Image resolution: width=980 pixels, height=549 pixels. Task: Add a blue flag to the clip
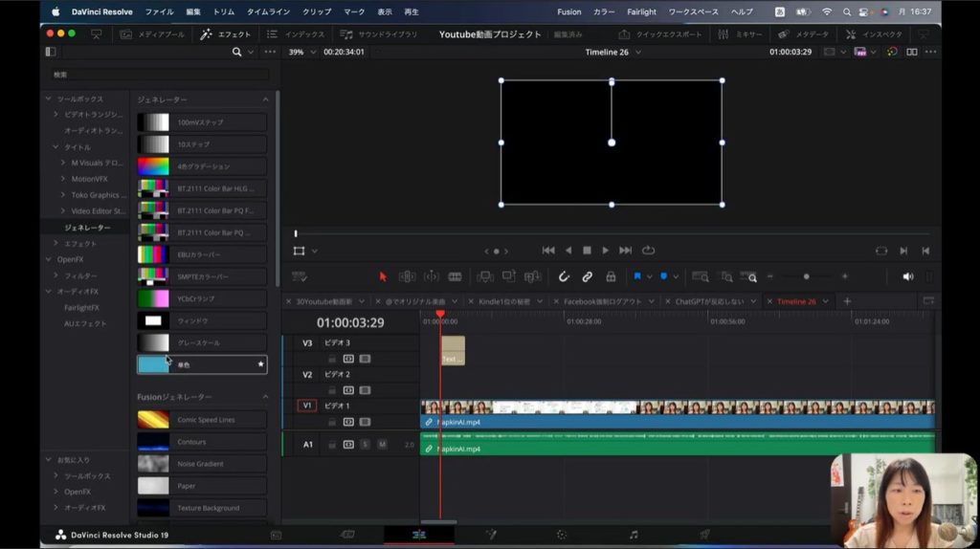(x=637, y=276)
